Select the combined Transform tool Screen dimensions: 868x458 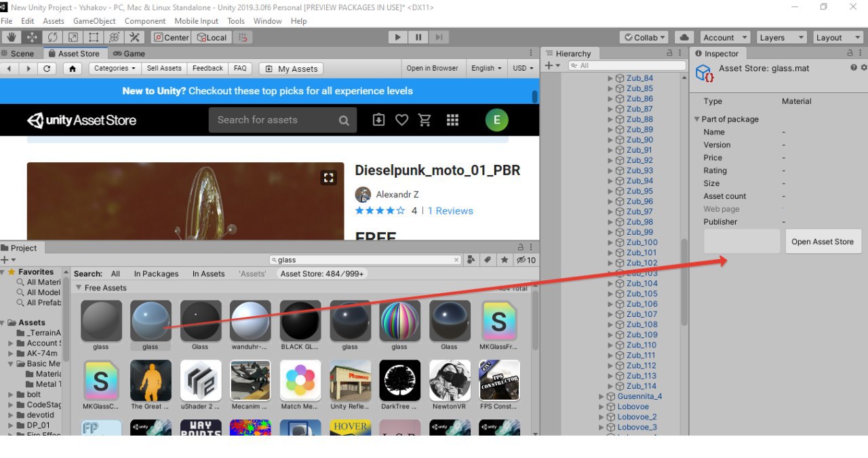[114, 37]
